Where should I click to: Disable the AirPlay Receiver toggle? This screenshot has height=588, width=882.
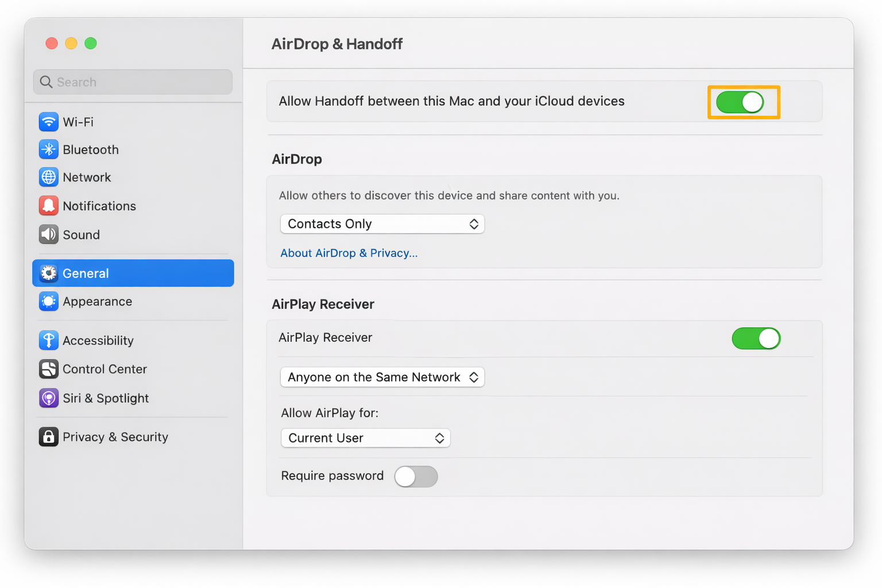(x=756, y=339)
